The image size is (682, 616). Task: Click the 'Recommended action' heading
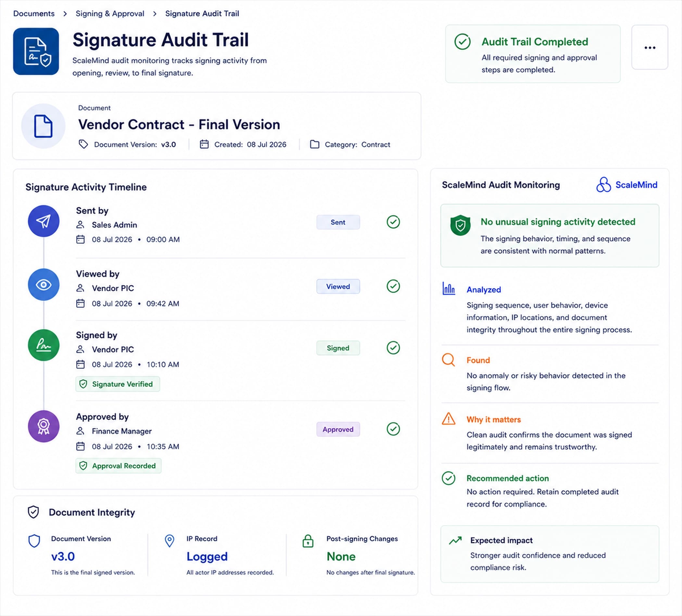[507, 478]
